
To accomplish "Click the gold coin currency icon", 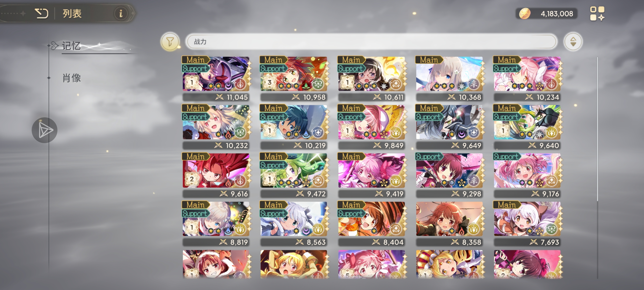I will click(525, 13).
